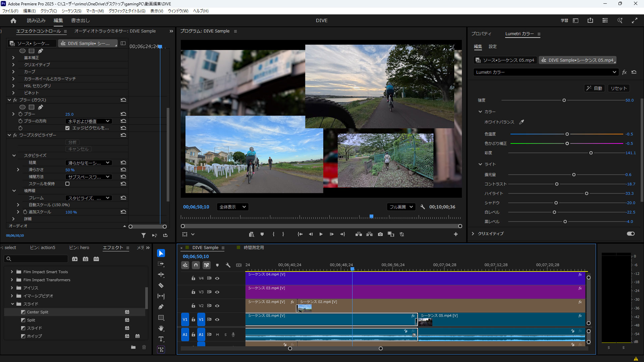Viewport: 644px width, 362px height.
Task: Click the 色温度 slider handle
Action: coord(567,134)
